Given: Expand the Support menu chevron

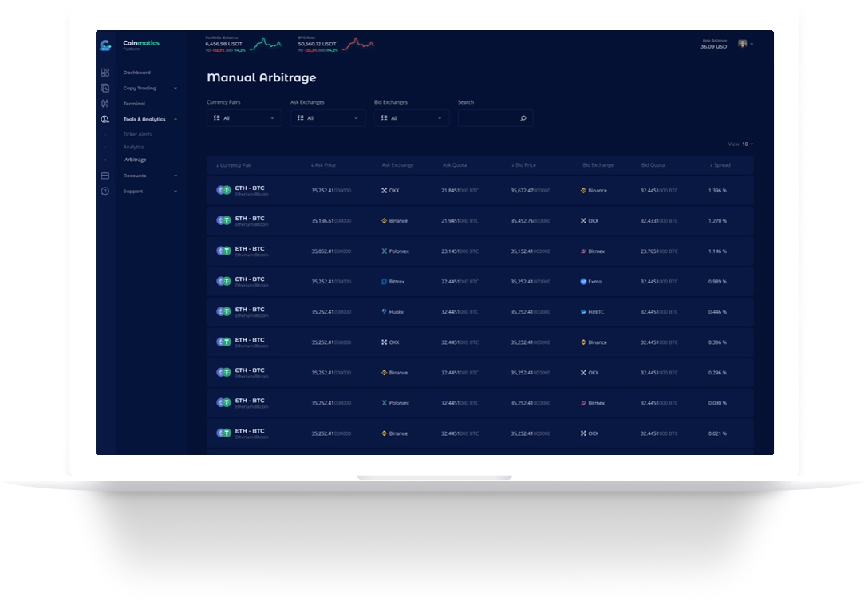Looking at the screenshot, I should click(176, 191).
